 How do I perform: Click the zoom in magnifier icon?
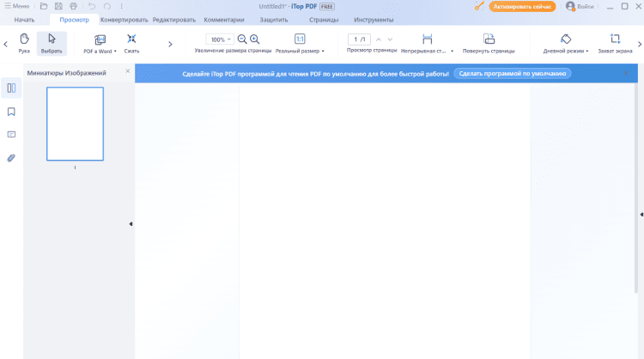point(255,40)
